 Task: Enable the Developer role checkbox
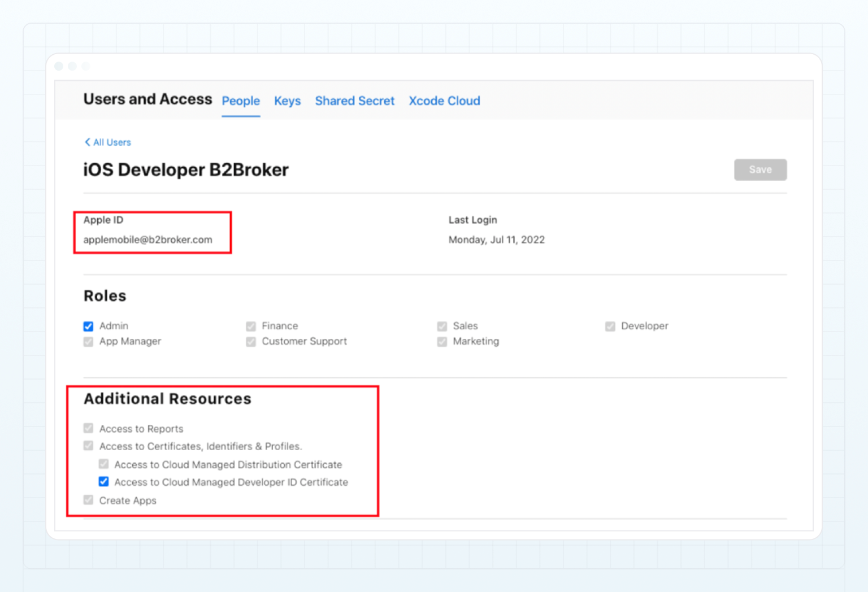(610, 326)
